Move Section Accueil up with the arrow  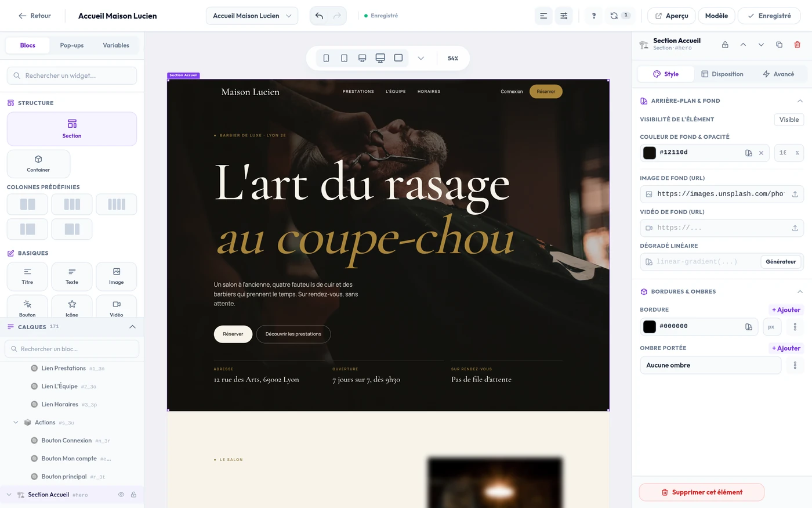point(743,45)
